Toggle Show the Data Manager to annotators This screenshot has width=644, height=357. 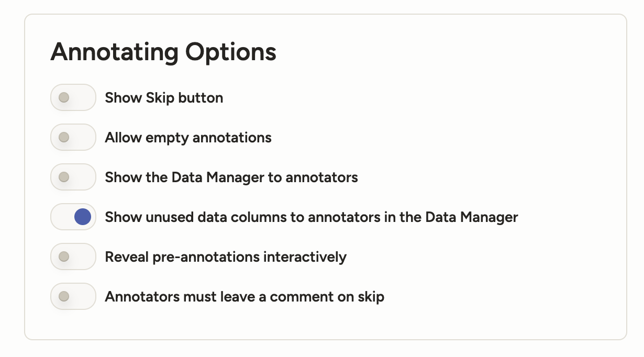tap(73, 177)
